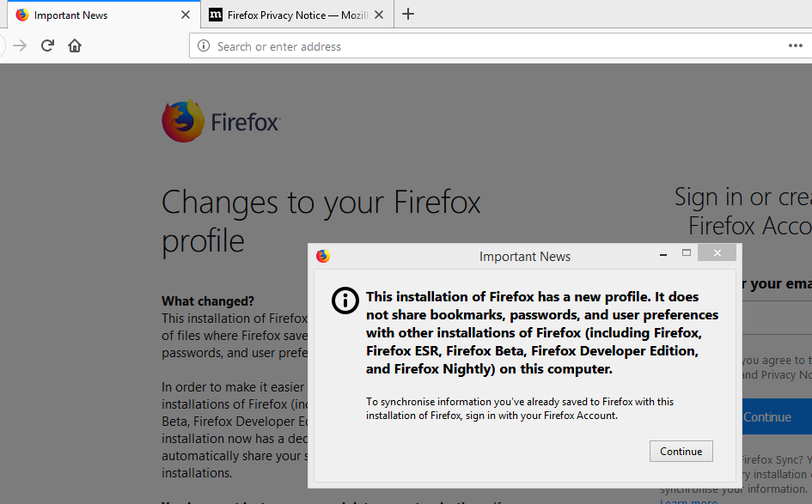Switch to the Firefox Privacy Notice tab
Image resolution: width=812 pixels, height=504 pixels.
tap(297, 15)
